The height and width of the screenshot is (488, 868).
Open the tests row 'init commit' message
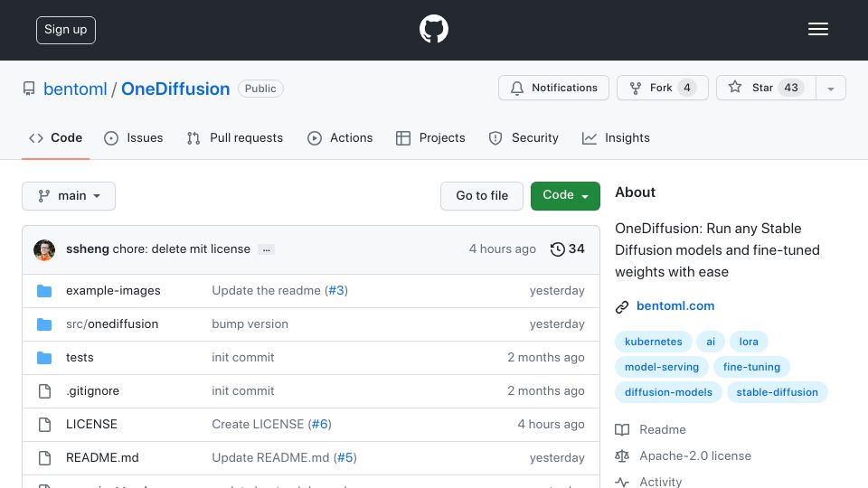pos(243,358)
